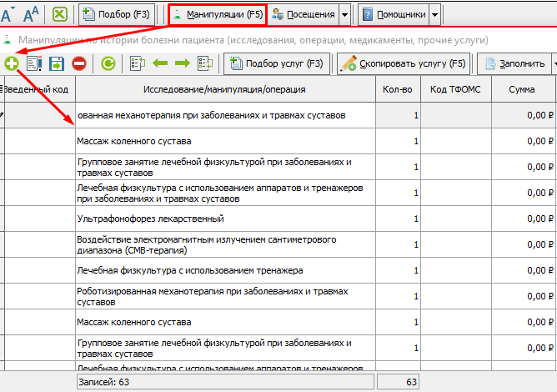Click the Подбор услуг (F3) button
This screenshot has width=557, height=392.
(x=278, y=63)
